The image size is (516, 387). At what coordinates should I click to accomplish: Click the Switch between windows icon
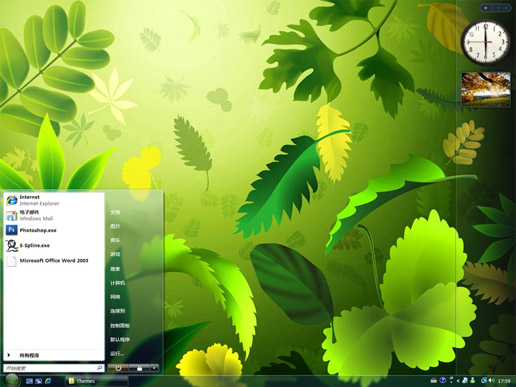39,381
